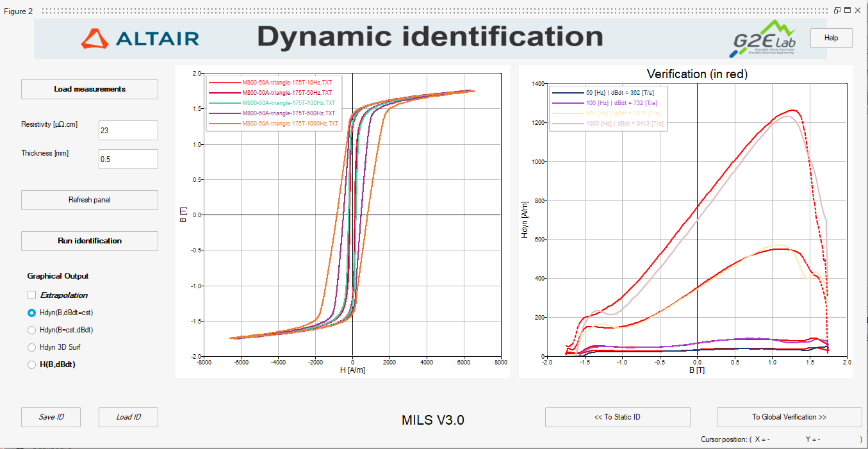The width and height of the screenshot is (868, 449).
Task: Click the G2E Lab logo
Action: [x=764, y=39]
